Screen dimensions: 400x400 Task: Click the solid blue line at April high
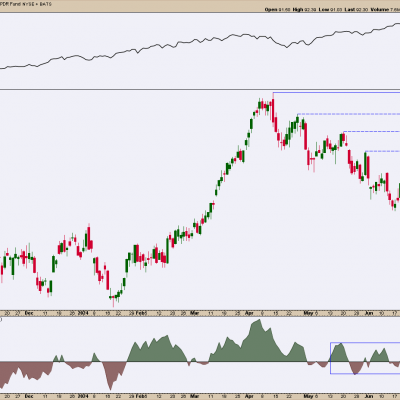[336, 92]
